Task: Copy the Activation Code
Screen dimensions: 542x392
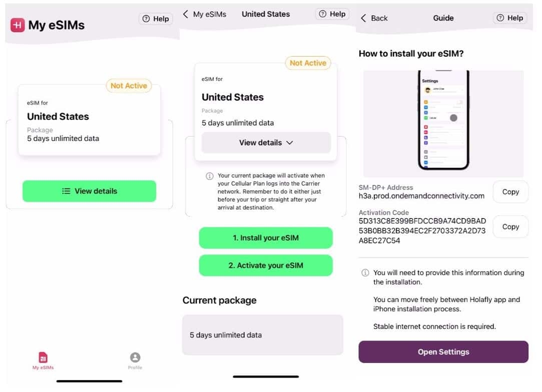Action: [510, 227]
